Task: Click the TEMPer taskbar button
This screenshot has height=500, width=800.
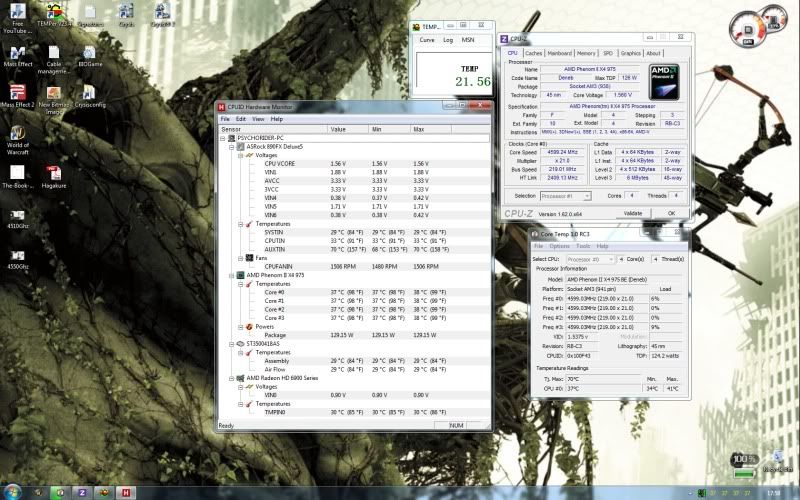Action: (x=104, y=492)
